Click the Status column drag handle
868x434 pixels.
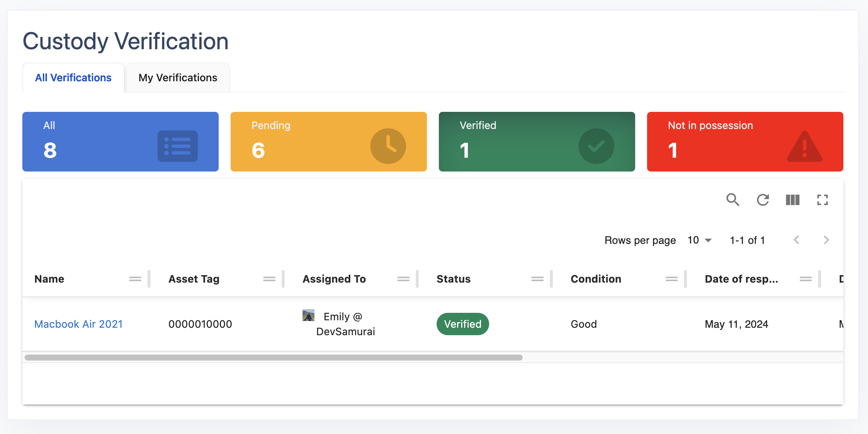coord(537,279)
